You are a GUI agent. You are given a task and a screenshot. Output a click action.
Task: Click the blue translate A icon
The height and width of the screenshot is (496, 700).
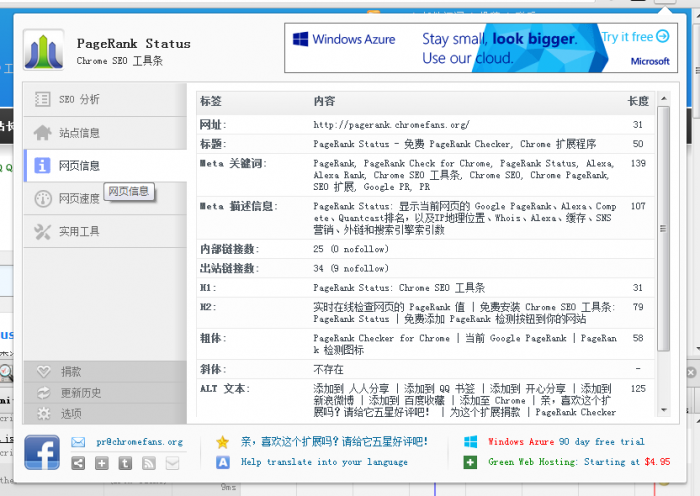pyautogui.click(x=223, y=463)
